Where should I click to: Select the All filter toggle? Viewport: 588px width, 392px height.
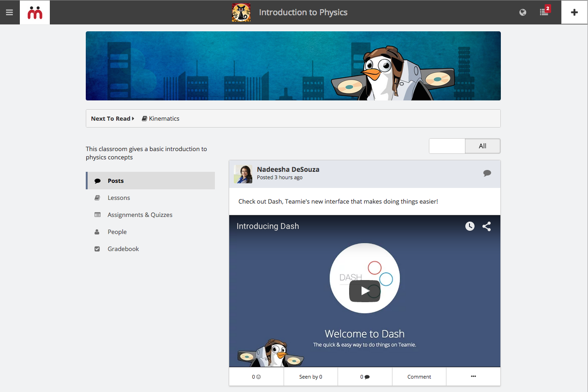click(482, 146)
